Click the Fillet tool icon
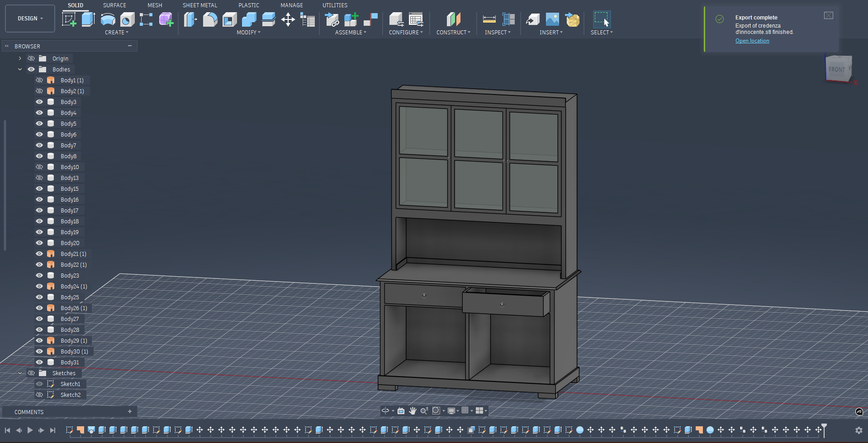 click(210, 19)
